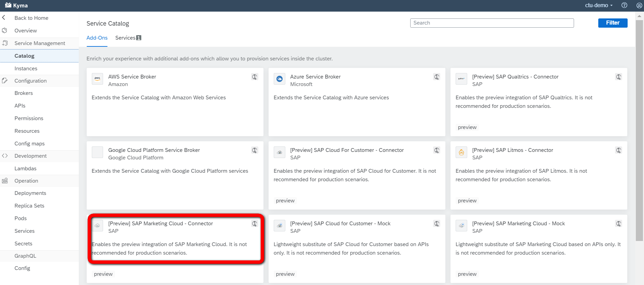Click provision icon on SAP Qualtrics card
The image size is (644, 285).
click(x=618, y=77)
